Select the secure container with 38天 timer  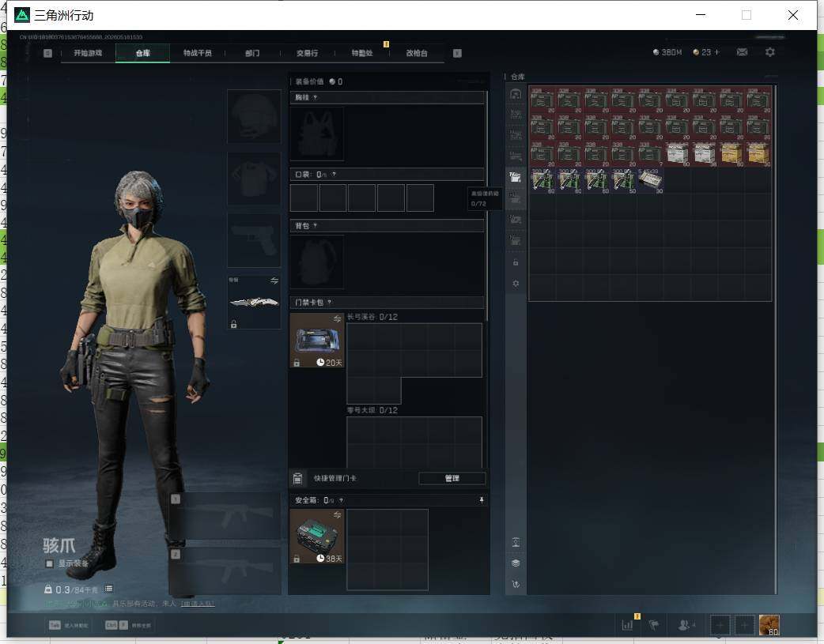(x=317, y=537)
